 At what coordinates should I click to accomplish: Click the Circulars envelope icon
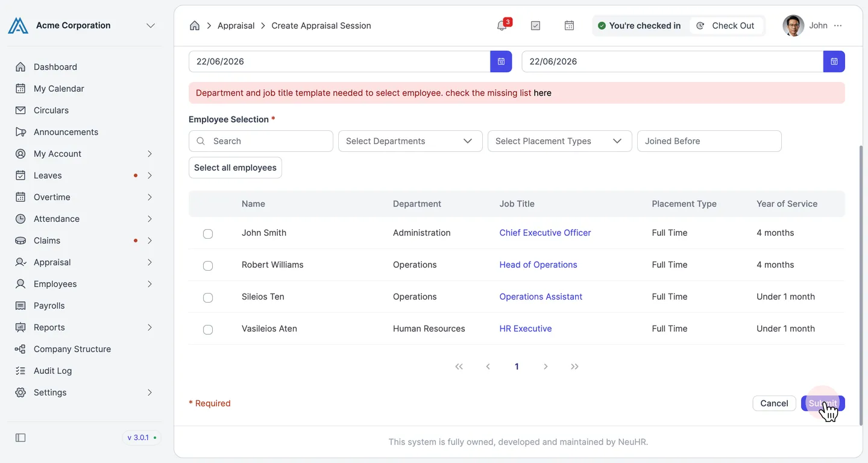(20, 110)
